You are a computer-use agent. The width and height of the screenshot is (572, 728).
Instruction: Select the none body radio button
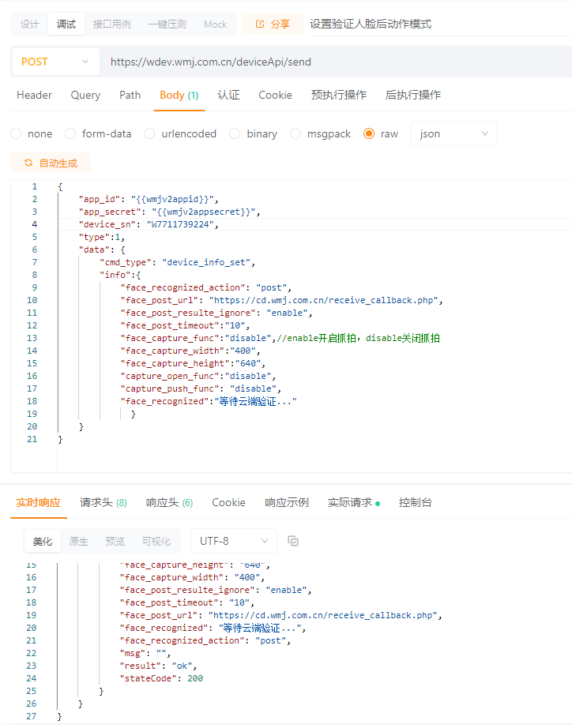pyautogui.click(x=16, y=133)
